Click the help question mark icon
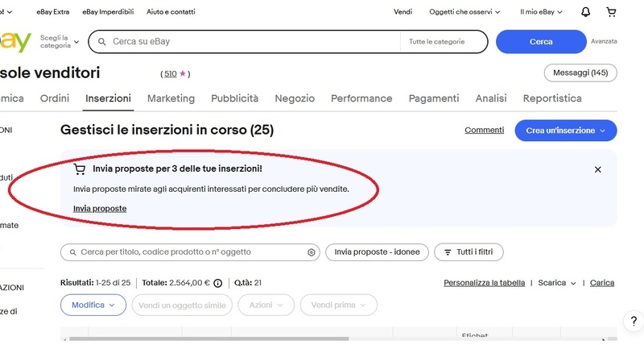644x345 pixels. 634,321
